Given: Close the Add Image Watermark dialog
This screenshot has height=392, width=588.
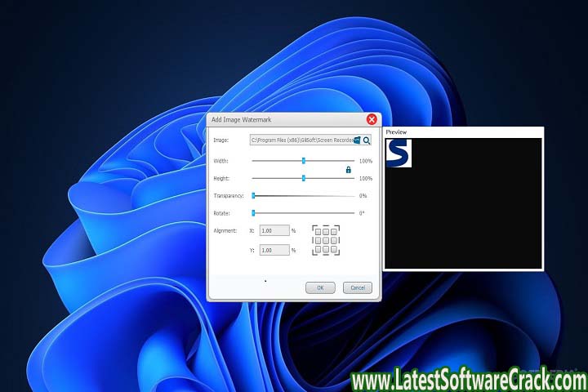Looking at the screenshot, I should coord(372,119).
